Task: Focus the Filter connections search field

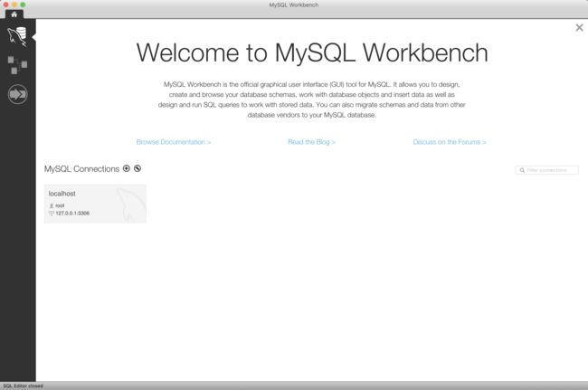Action: 546,170
